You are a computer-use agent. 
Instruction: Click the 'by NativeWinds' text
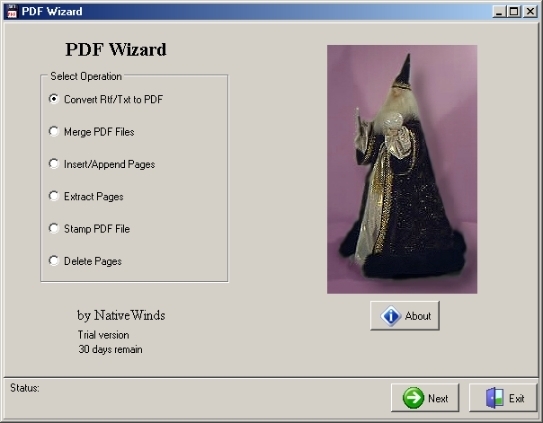pyautogui.click(x=121, y=315)
